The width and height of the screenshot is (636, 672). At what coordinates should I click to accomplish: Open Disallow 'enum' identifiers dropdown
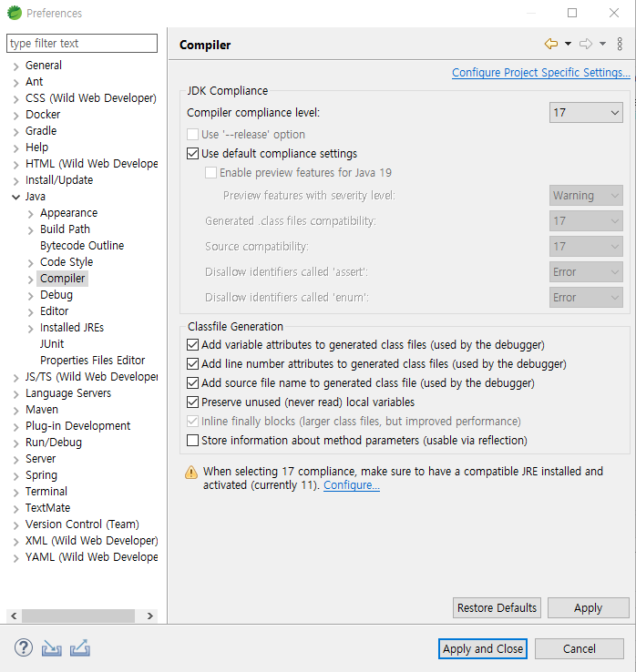coord(586,298)
